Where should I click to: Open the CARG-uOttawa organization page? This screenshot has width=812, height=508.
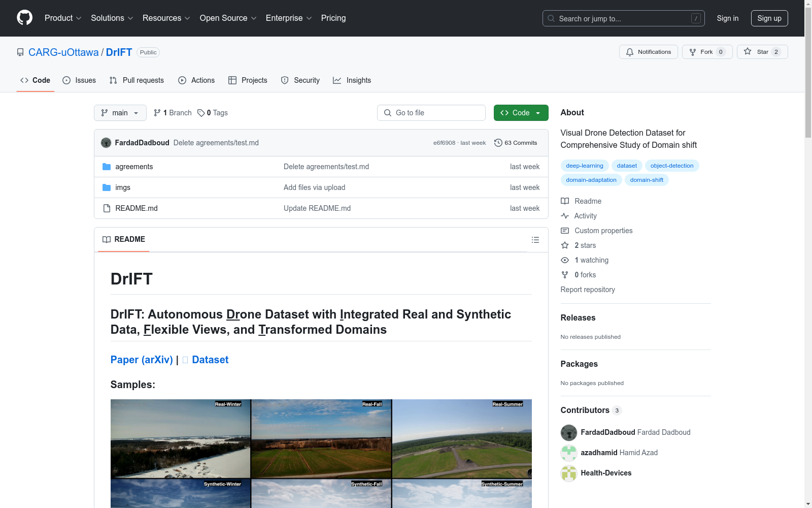[x=63, y=52]
